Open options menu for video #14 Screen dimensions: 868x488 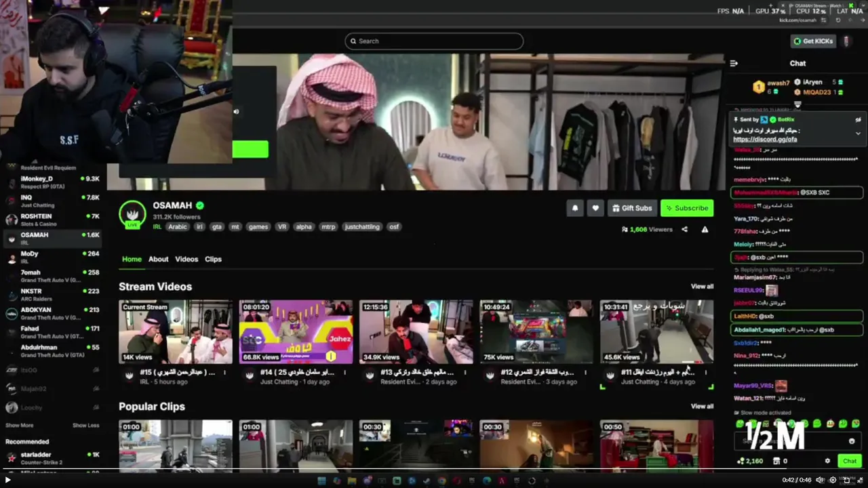pyautogui.click(x=344, y=373)
